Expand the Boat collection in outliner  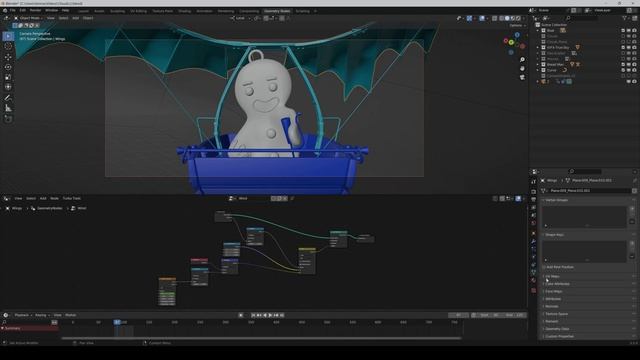[538, 31]
